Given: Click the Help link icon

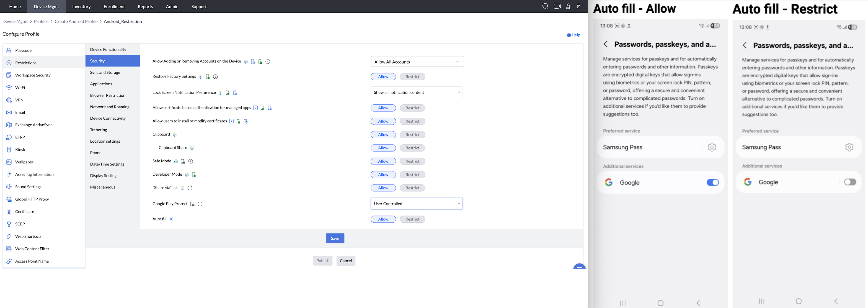Looking at the screenshot, I should pos(569,35).
